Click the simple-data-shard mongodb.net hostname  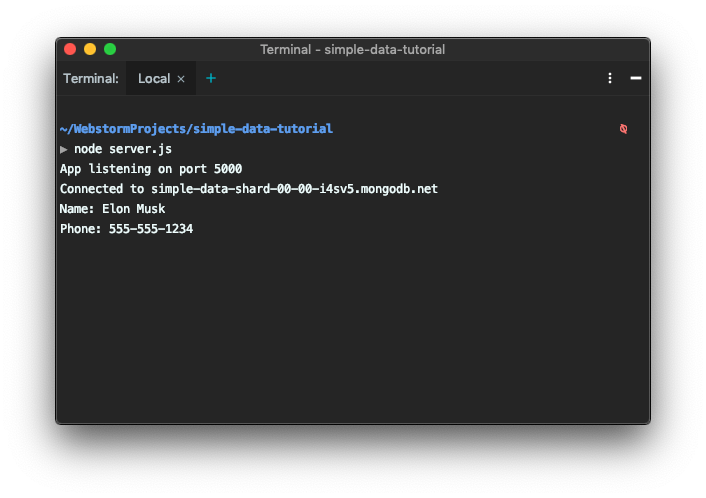pos(294,189)
